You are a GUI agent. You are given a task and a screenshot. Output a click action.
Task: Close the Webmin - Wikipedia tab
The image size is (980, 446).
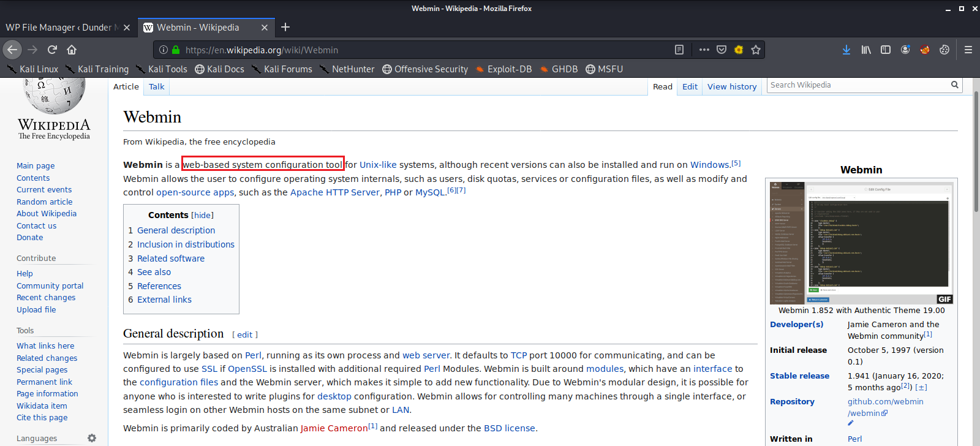pos(265,28)
